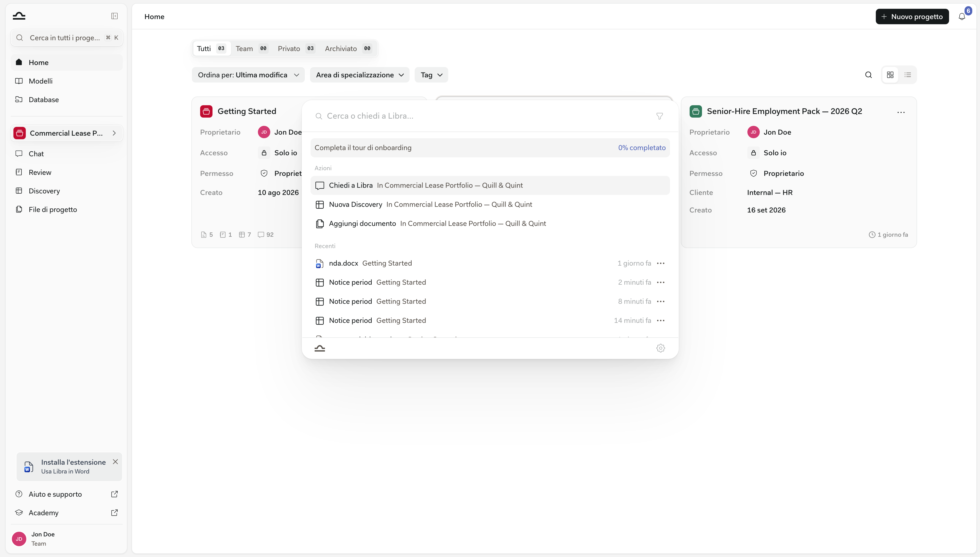Open settings gear in the search popup footer
Viewport: 980px width, 557px height.
[661, 348]
